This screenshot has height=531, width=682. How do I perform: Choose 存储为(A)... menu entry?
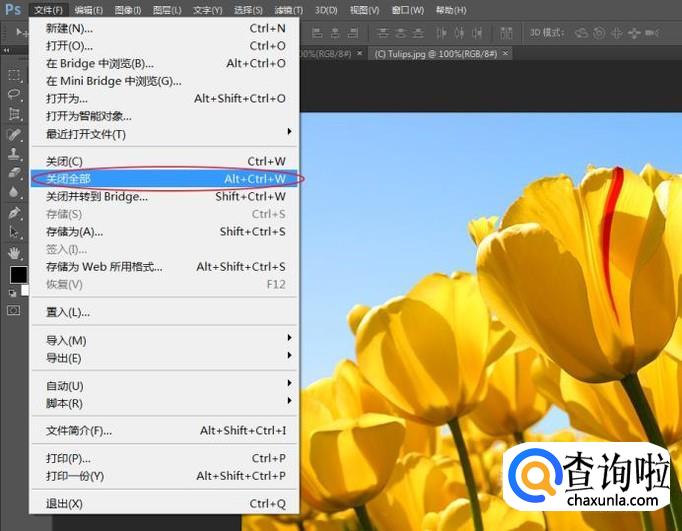164,231
